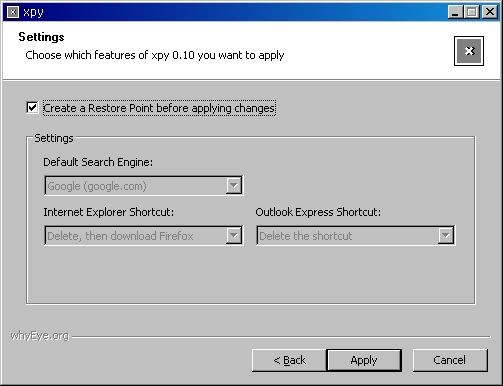Click the Delete the shortcut combo field
503x386 pixels.
click(356, 235)
